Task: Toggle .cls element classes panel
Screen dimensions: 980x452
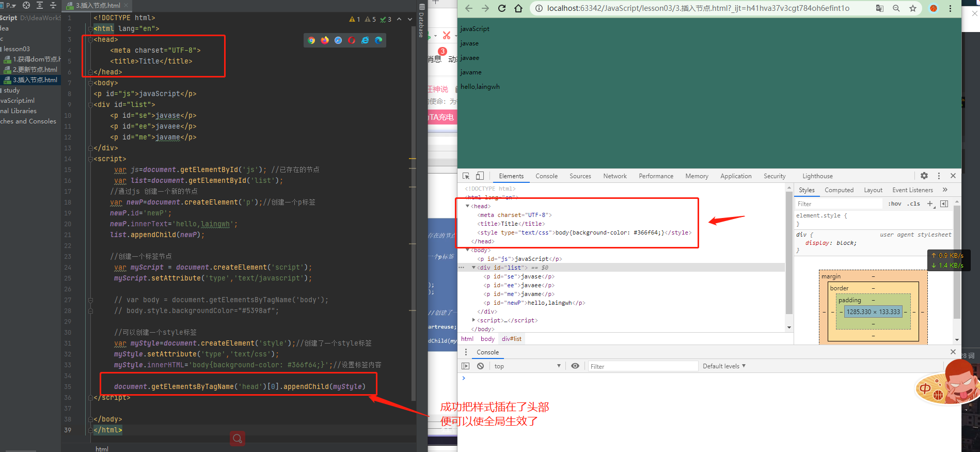Action: coord(914,204)
